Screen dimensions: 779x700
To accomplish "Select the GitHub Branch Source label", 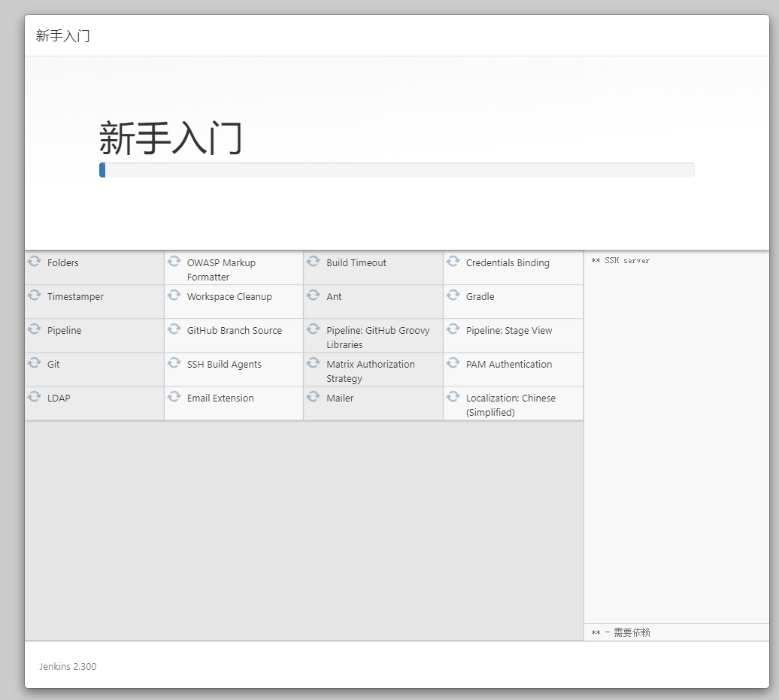I will [x=235, y=330].
